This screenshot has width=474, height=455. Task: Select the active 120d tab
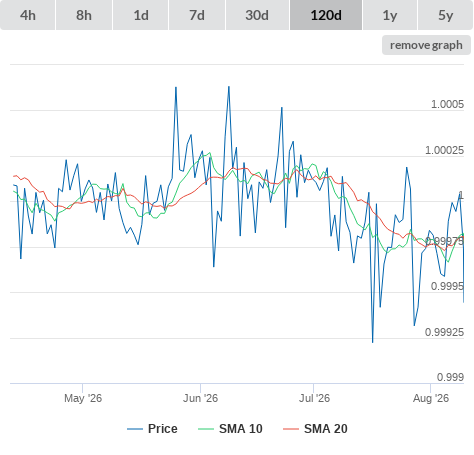326,15
